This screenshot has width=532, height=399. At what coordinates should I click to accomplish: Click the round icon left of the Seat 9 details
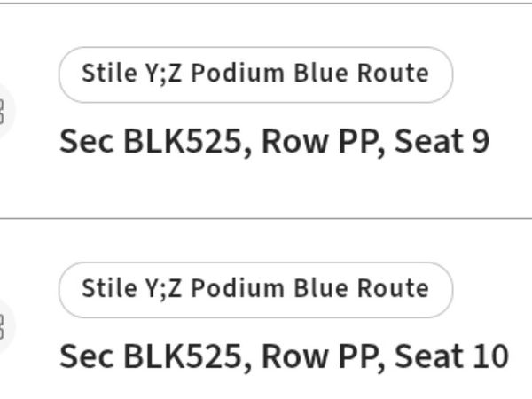coord(3,111)
